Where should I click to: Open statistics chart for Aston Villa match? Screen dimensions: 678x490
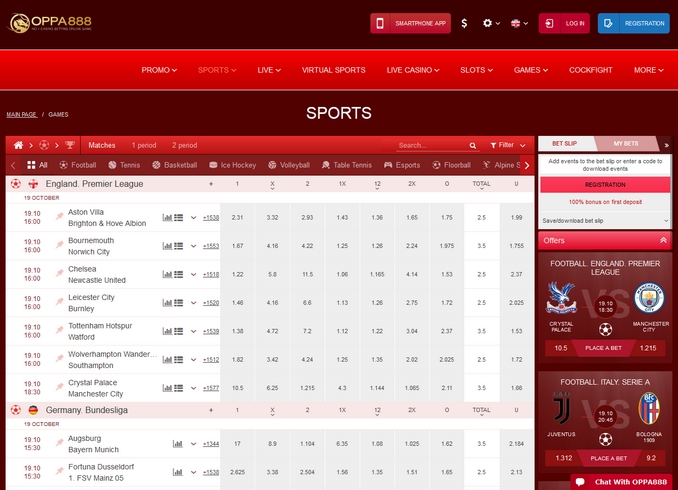(167, 218)
